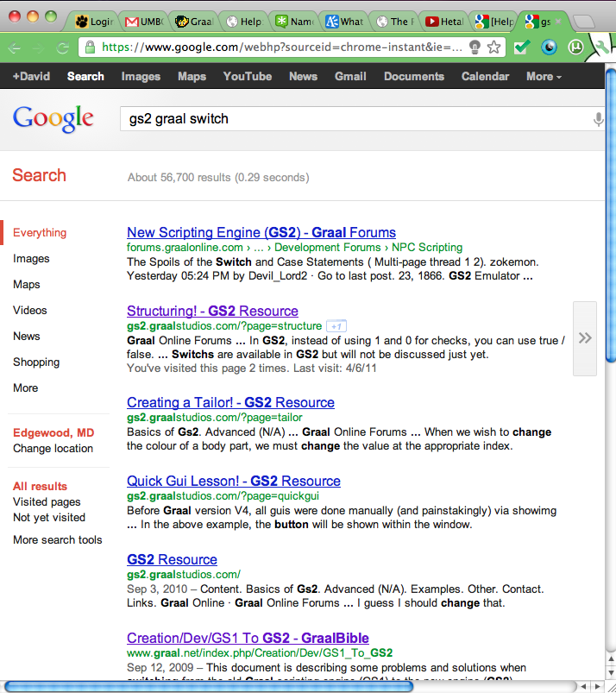Click the browser forward arrow

pos(39,47)
